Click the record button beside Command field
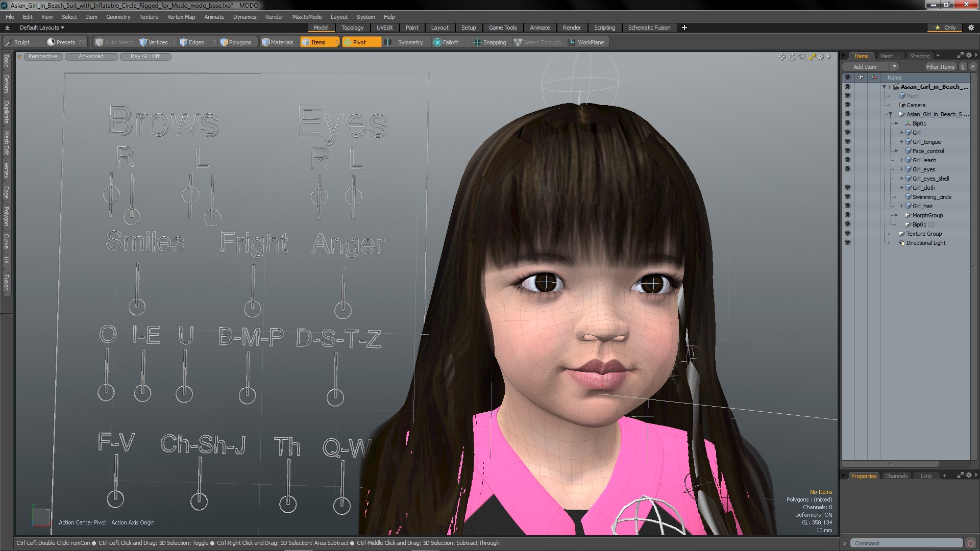The width and height of the screenshot is (980, 551). pyautogui.click(x=971, y=543)
